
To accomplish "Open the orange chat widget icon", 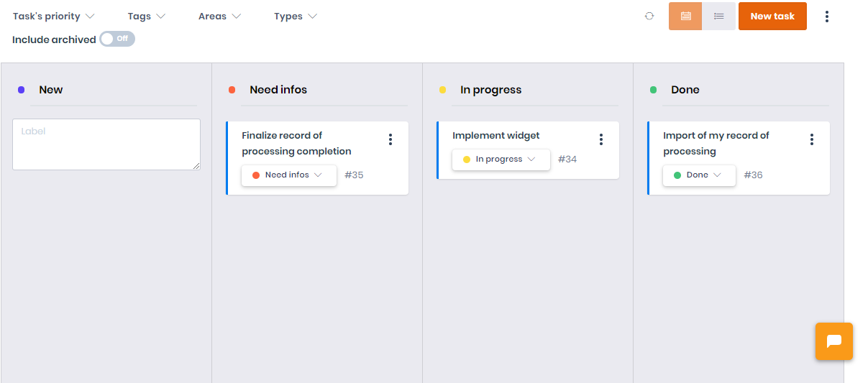I will click(x=834, y=341).
